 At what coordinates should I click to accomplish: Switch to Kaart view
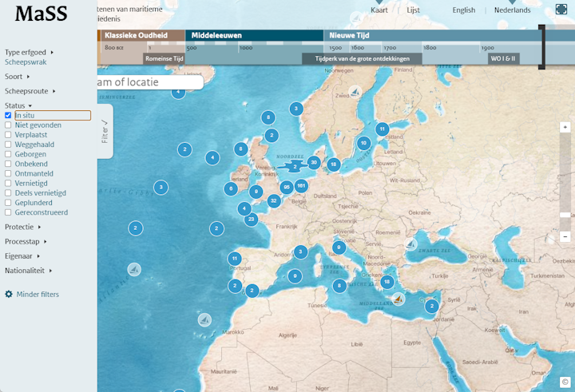pos(379,10)
